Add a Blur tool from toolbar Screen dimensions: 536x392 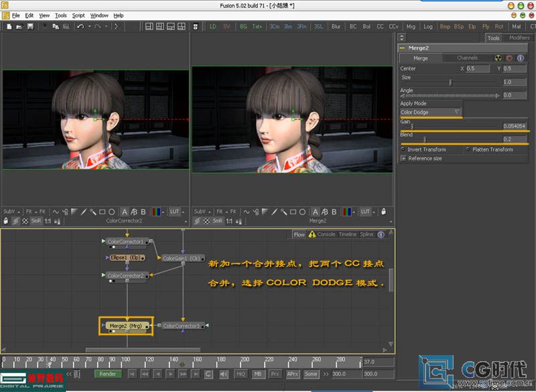point(336,27)
